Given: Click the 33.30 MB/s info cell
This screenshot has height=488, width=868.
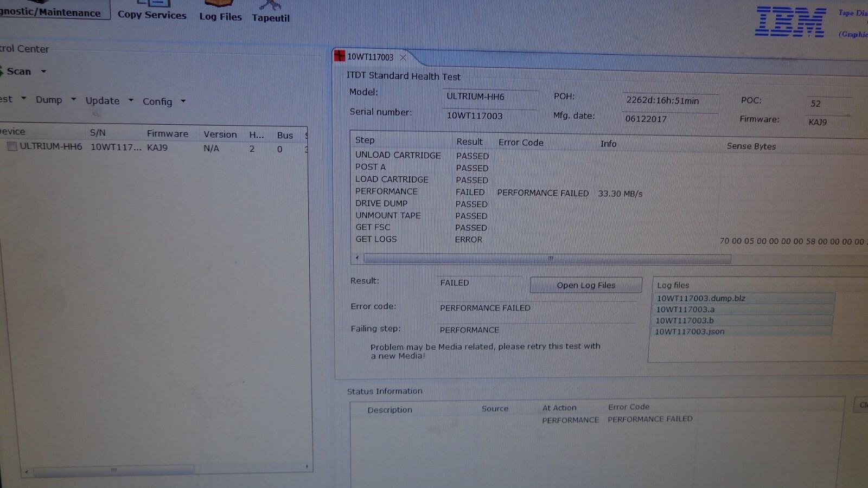Looking at the screenshot, I should pyautogui.click(x=620, y=194).
